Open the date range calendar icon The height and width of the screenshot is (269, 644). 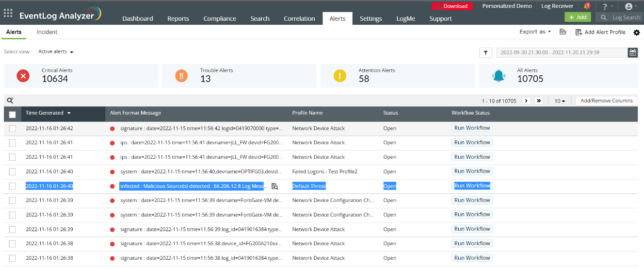tap(633, 52)
